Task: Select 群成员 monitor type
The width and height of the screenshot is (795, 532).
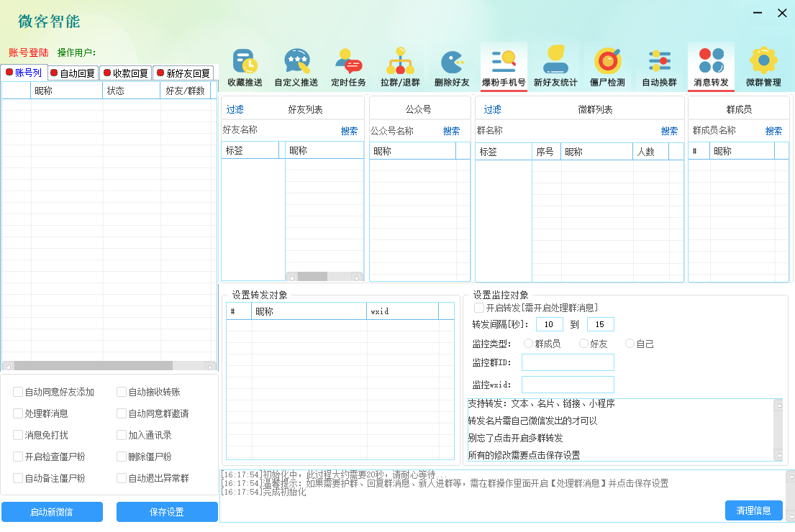Action: tap(528, 344)
